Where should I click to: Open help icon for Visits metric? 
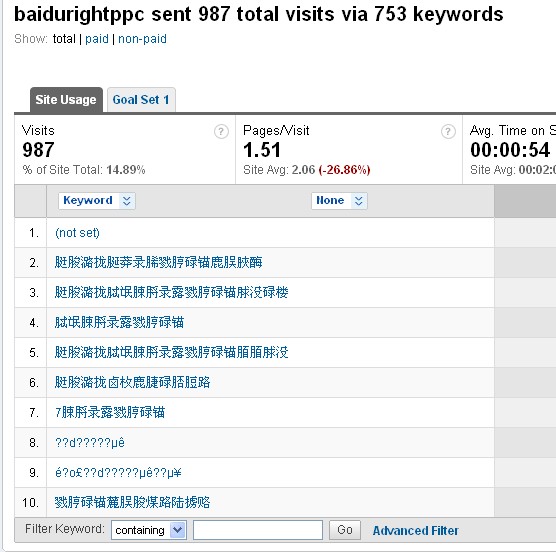point(221,132)
